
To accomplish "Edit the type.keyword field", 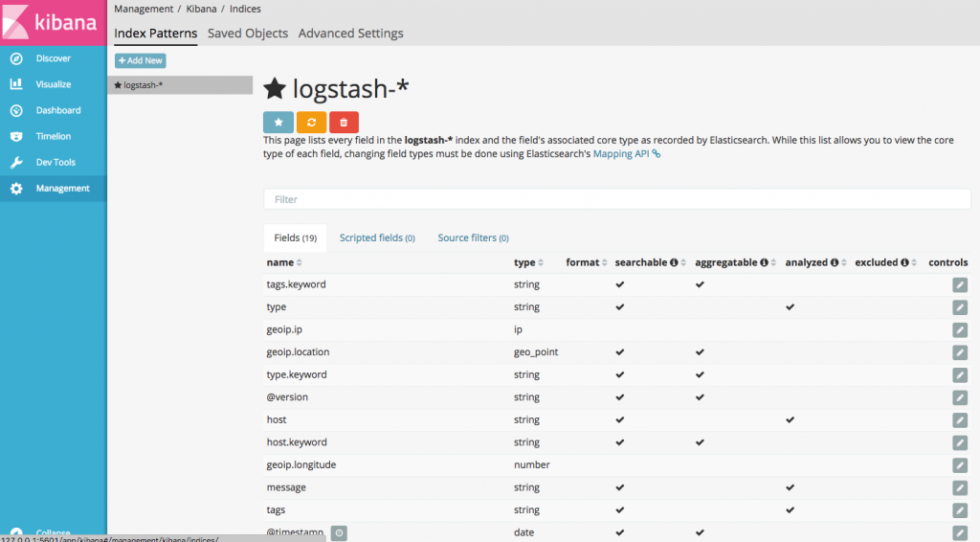I will pyautogui.click(x=960, y=375).
